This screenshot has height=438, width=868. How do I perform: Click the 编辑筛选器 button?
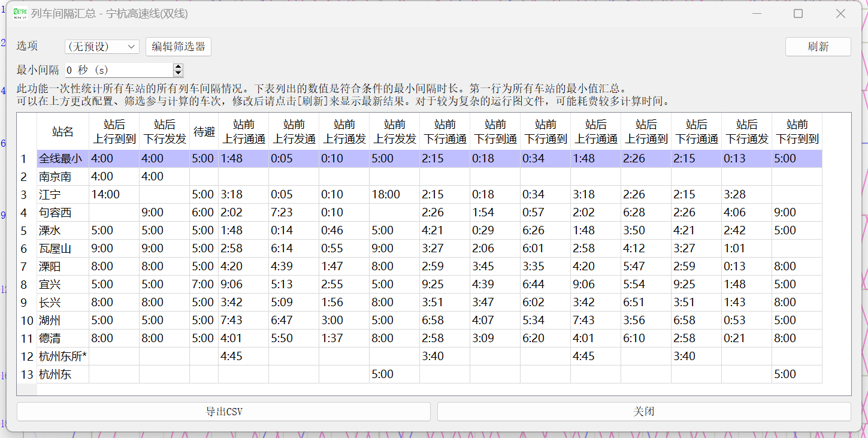coord(179,47)
